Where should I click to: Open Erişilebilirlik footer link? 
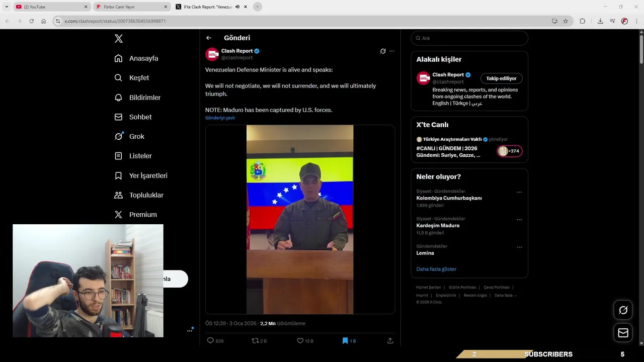[446, 296]
